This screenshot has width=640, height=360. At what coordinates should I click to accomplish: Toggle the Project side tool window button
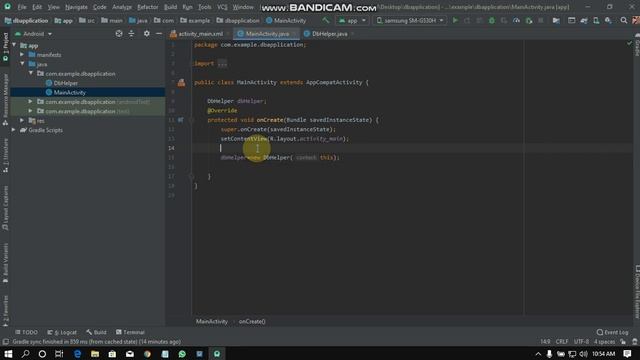(x=5, y=47)
